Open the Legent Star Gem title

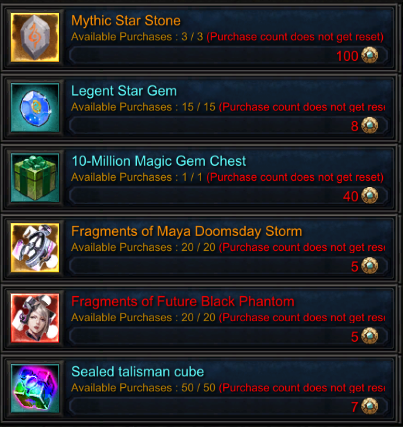[x=124, y=91]
